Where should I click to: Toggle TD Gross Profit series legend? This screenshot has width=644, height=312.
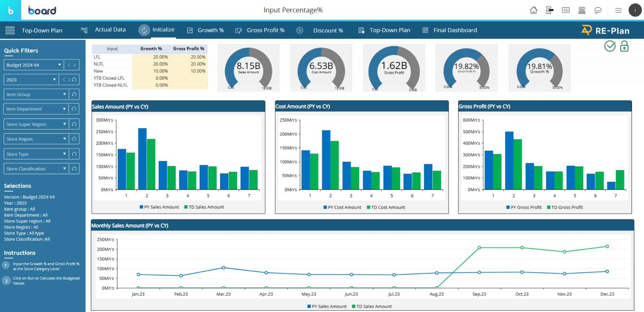pos(565,207)
